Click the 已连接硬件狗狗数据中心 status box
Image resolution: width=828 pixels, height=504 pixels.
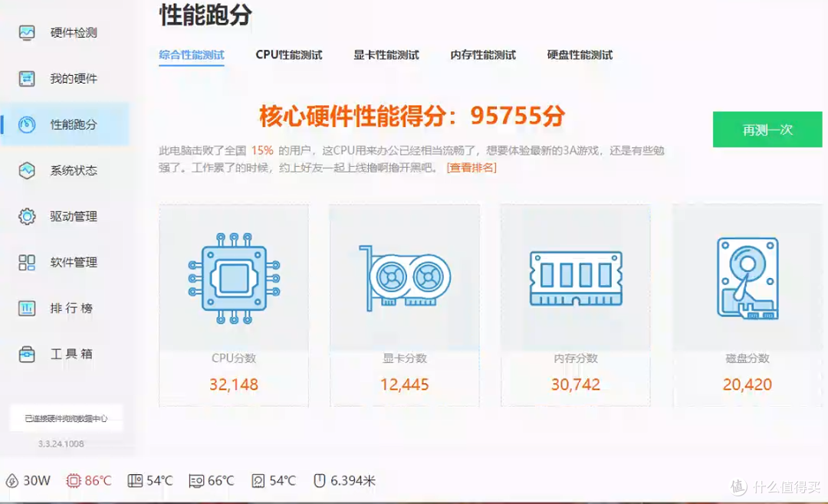[x=67, y=418]
